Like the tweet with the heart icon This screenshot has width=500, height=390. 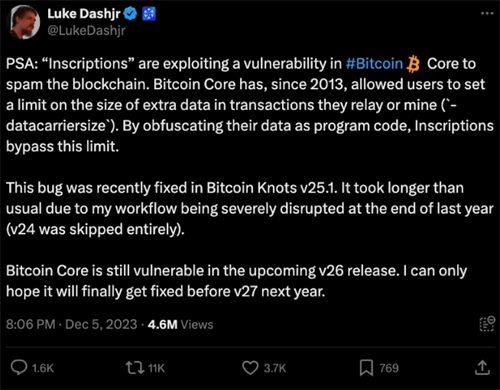click(x=250, y=368)
